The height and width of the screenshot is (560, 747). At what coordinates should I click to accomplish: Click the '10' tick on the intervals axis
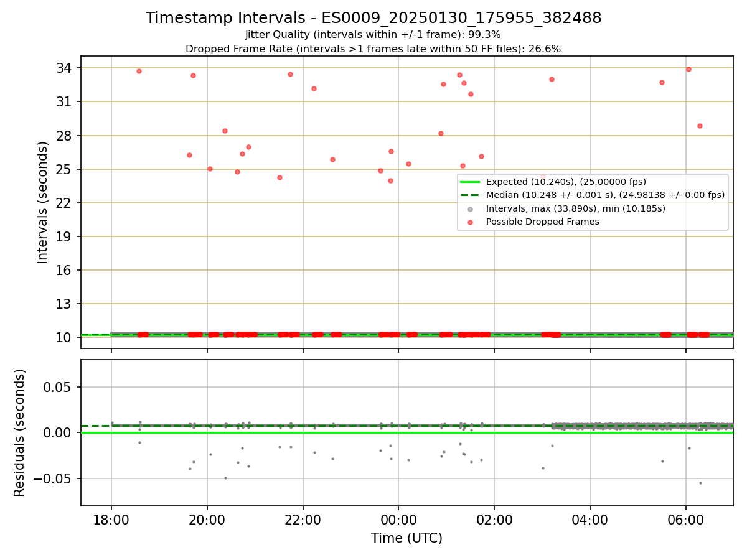coord(63,337)
